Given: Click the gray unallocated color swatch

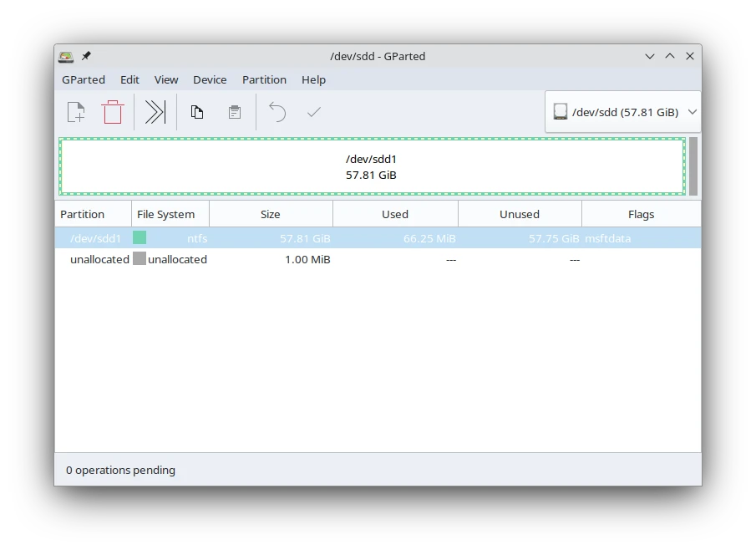Looking at the screenshot, I should point(140,259).
